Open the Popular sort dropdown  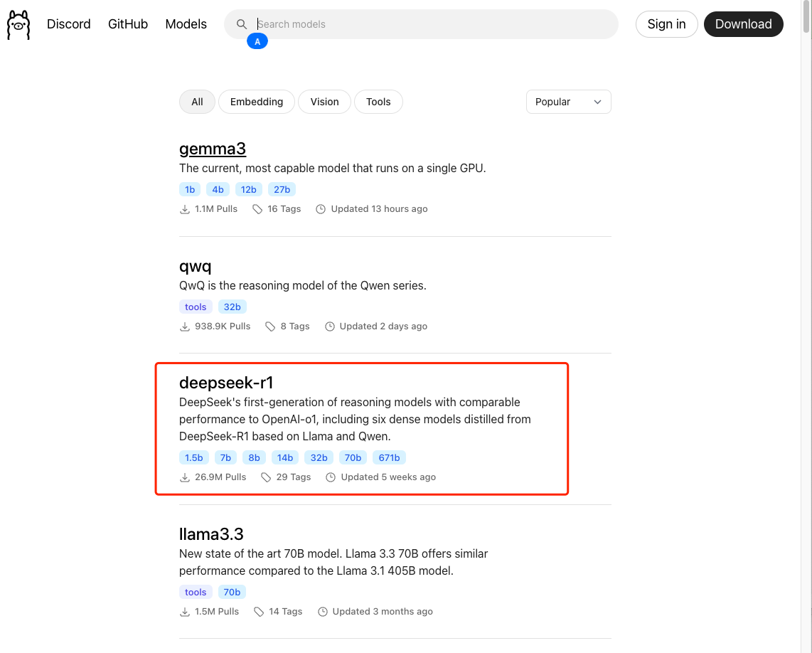pyautogui.click(x=569, y=102)
